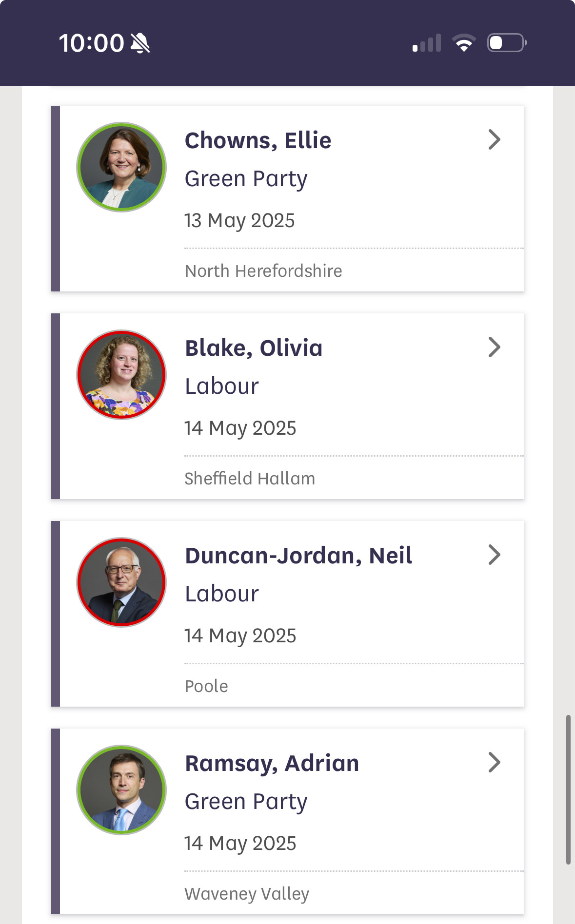Select Ellie Chowns profile photo
The height and width of the screenshot is (924, 575).
pos(121,167)
